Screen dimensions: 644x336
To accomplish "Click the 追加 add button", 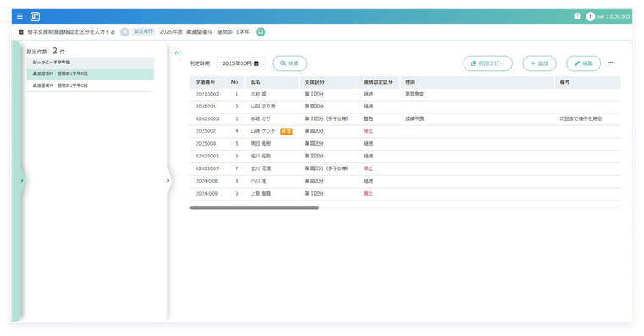I will pos(539,63).
